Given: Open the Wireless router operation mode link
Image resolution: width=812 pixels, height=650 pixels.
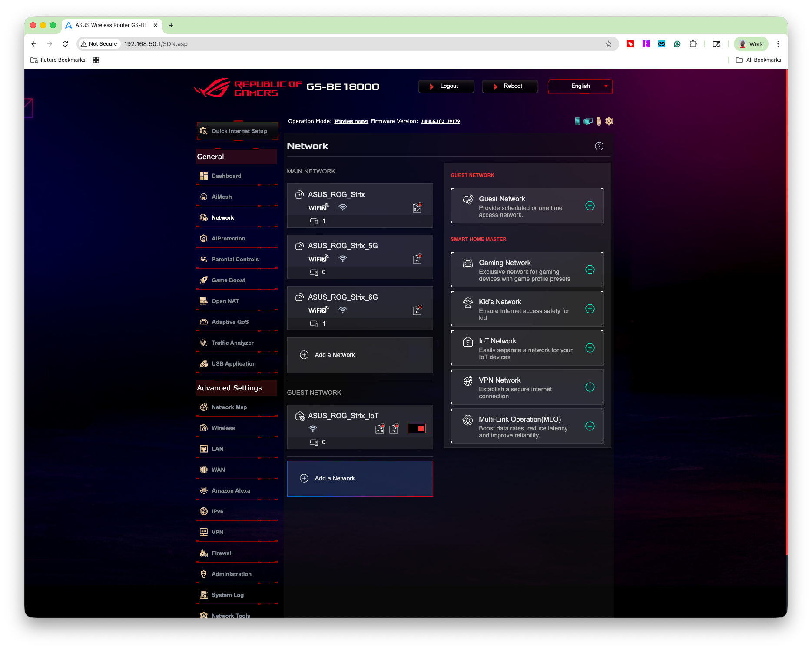Looking at the screenshot, I should tap(351, 121).
